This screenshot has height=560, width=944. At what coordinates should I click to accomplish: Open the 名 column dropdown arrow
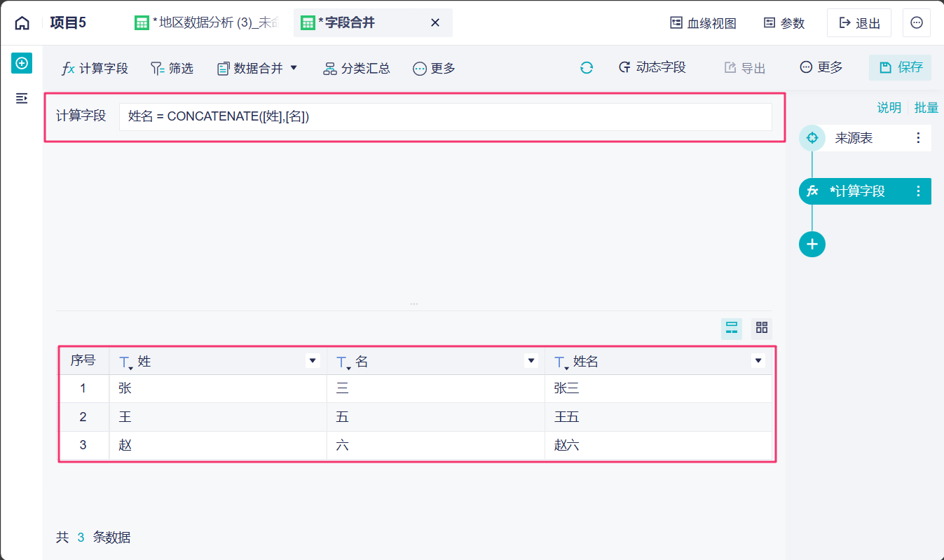coord(531,361)
